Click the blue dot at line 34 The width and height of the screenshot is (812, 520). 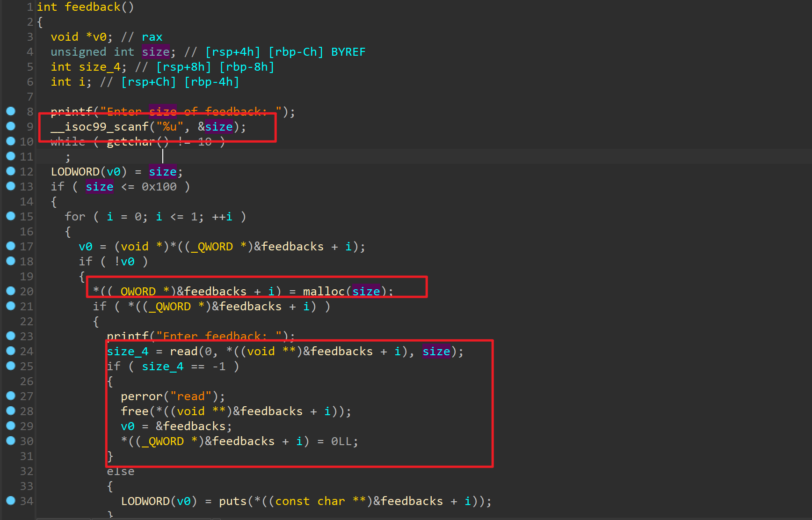(11, 501)
